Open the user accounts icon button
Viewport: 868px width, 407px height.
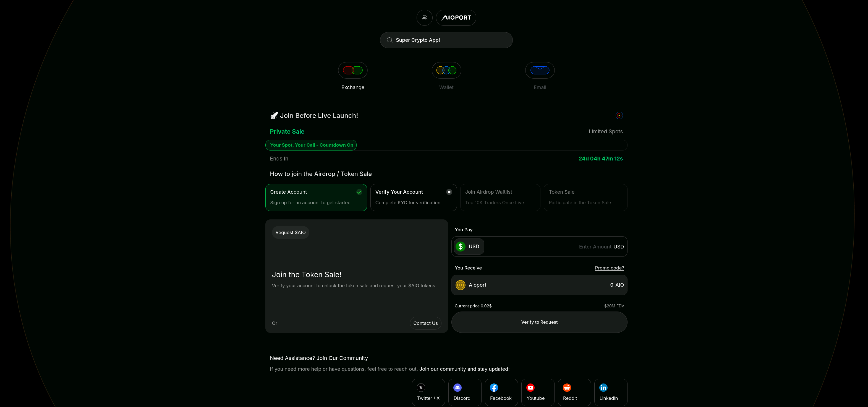point(424,17)
